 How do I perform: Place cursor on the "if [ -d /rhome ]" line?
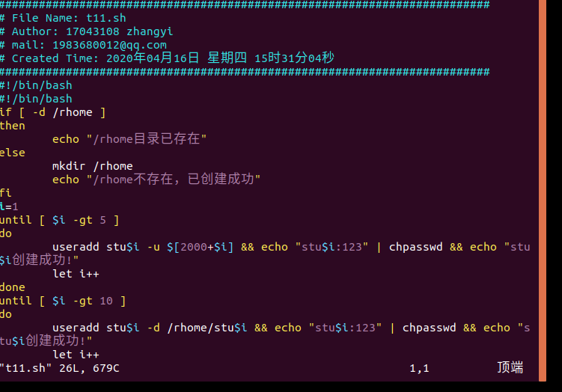52,112
